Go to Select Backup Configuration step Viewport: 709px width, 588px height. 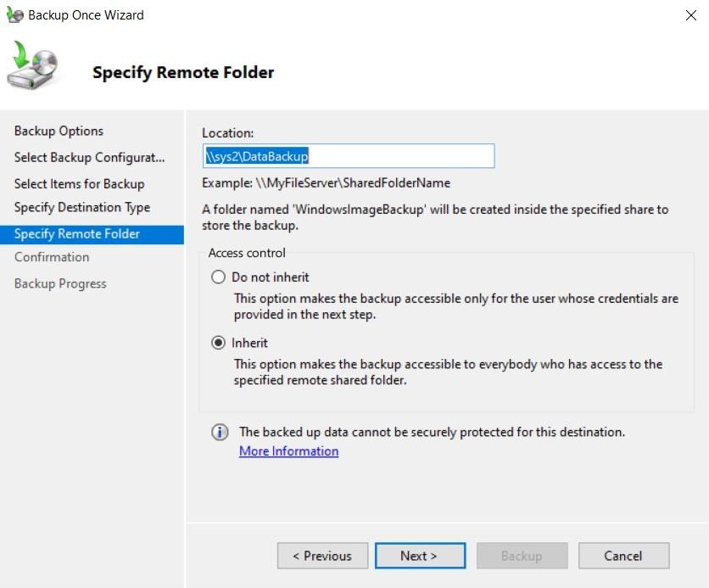pyautogui.click(x=90, y=158)
